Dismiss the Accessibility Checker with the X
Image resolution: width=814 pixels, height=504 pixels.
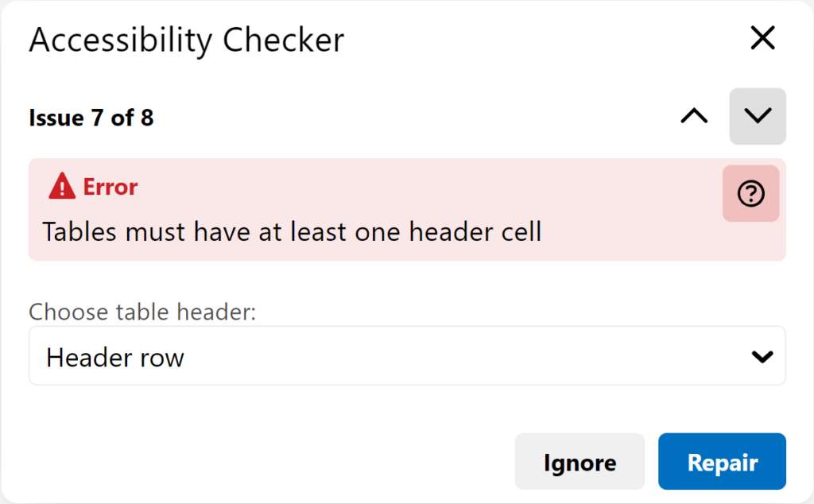pyautogui.click(x=762, y=37)
